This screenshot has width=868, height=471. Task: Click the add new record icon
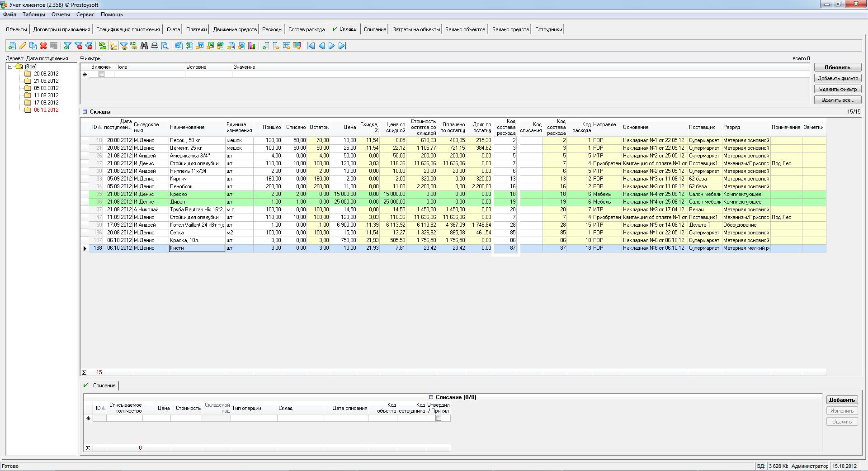point(12,46)
